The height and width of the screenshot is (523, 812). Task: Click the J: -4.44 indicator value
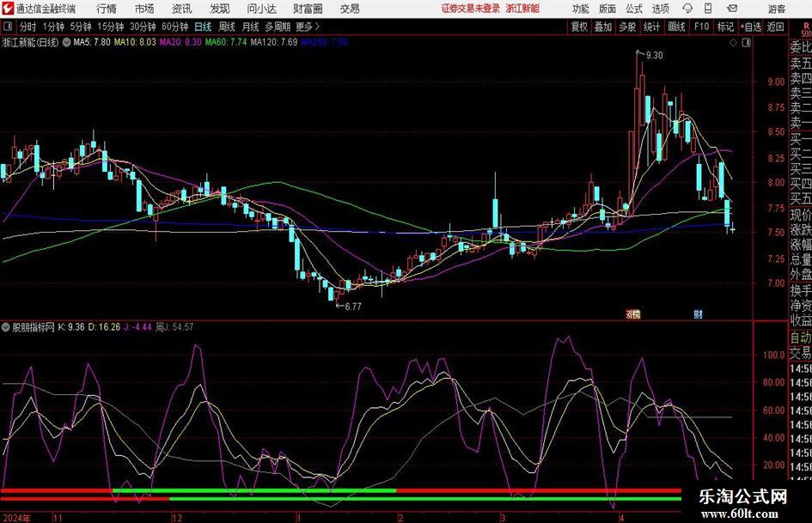pos(137,327)
